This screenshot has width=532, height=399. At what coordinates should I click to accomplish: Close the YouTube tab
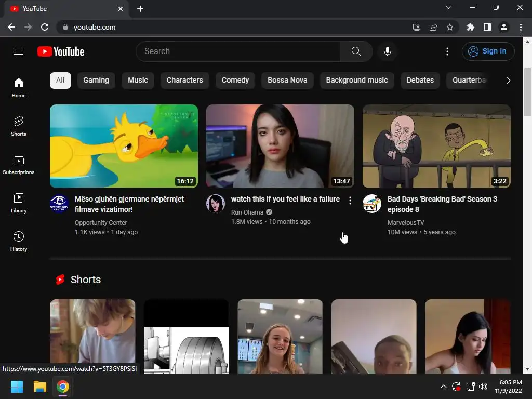121,9
